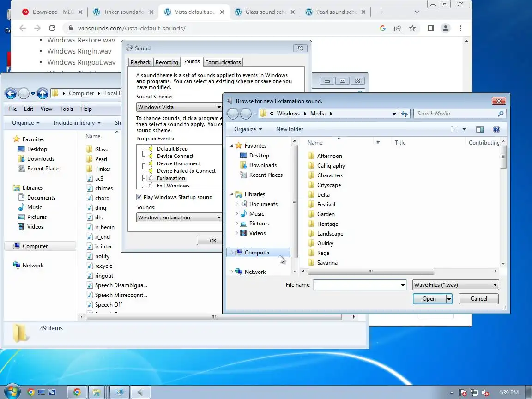Click the muted volume tray icon
This screenshot has height=399, width=532.
point(485,393)
